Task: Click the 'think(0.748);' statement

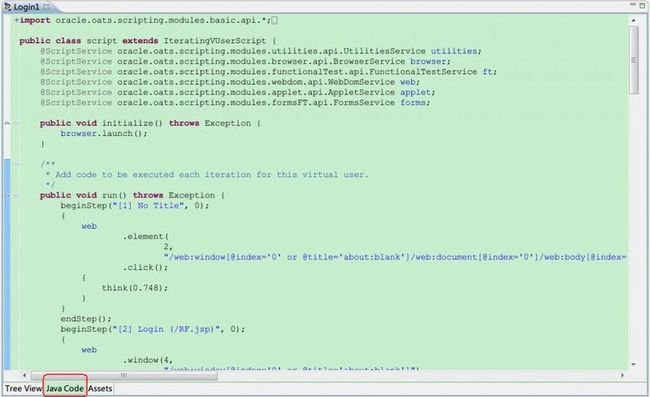Action: 135,288
